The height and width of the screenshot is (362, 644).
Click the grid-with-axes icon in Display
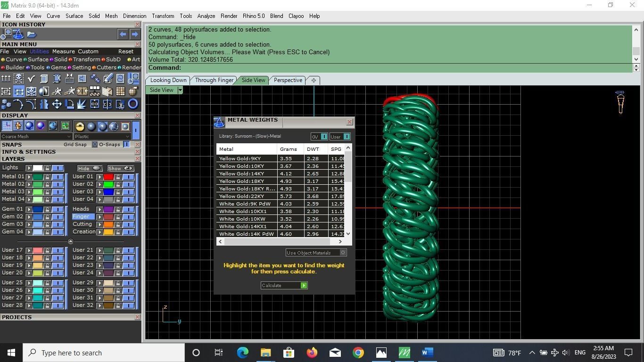pyautogui.click(x=7, y=126)
